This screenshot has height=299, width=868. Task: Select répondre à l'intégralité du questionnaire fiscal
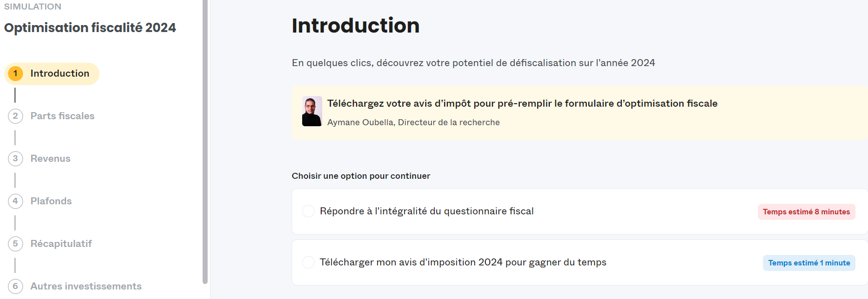pyautogui.click(x=427, y=211)
